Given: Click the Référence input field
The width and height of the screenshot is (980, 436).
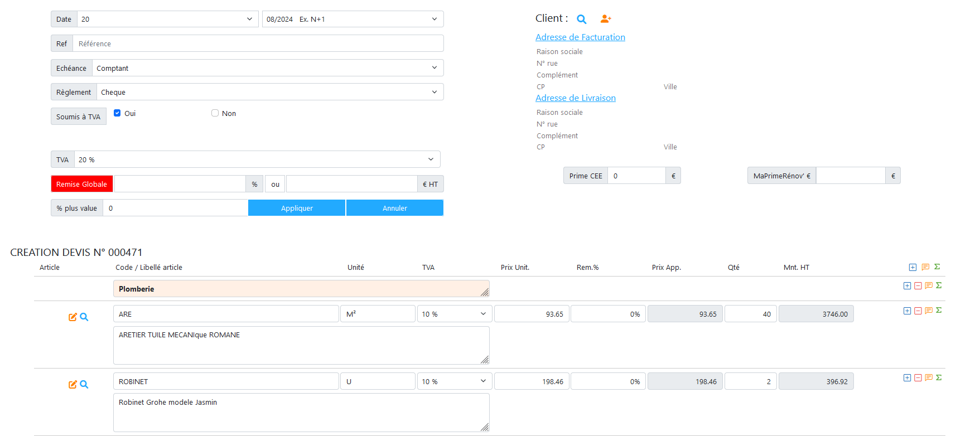Looking at the screenshot, I should click(x=258, y=43).
